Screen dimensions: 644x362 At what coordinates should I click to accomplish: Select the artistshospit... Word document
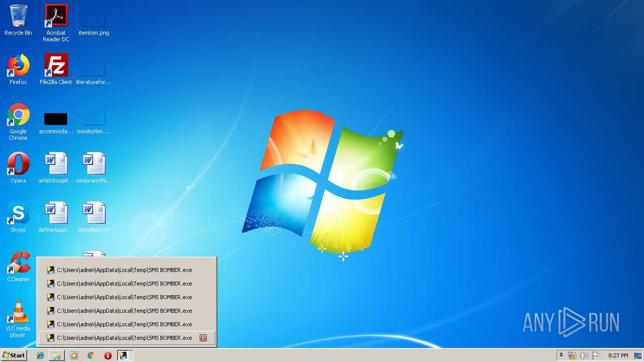point(56,168)
